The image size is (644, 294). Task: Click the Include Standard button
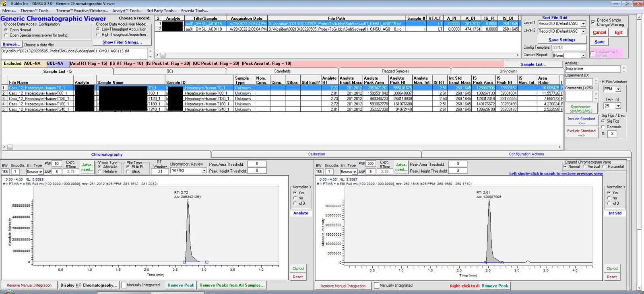coord(581,121)
